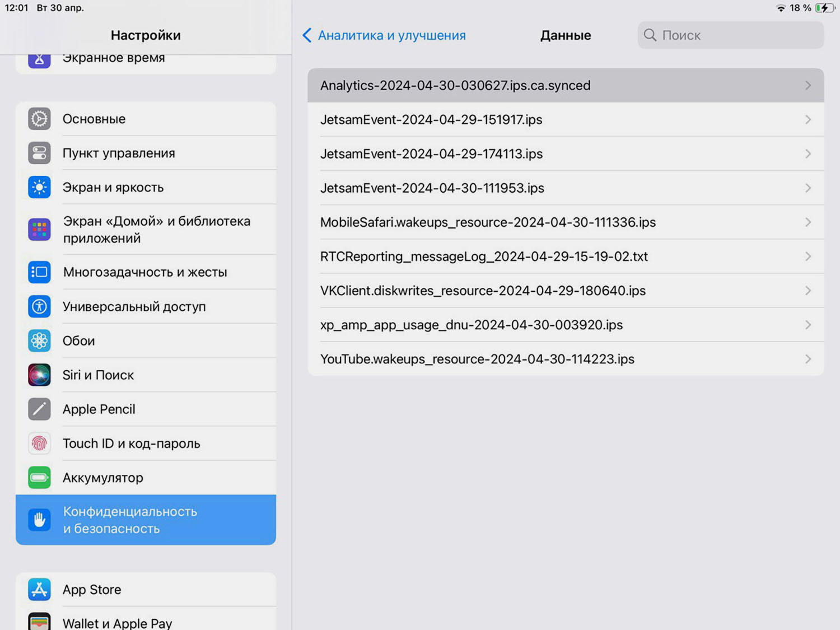
Task: Open VKClient.diskwrites_resource log file
Action: tap(483, 291)
